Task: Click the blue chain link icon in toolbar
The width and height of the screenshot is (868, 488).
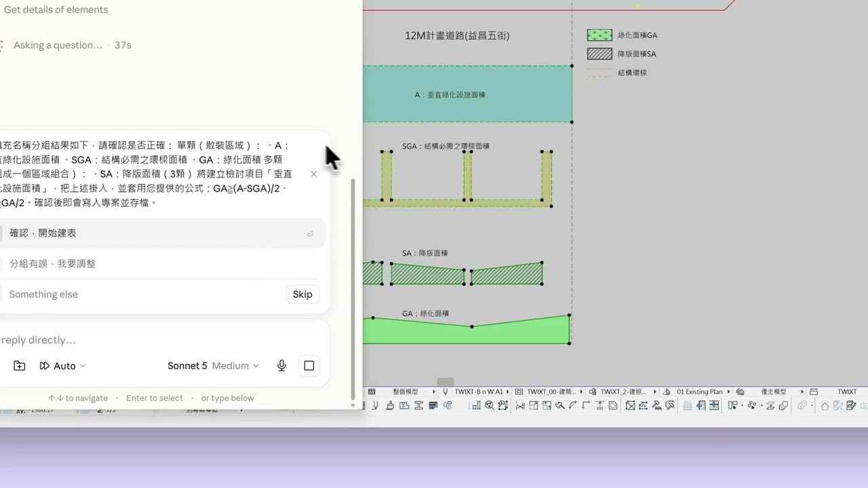Action: click(448, 405)
